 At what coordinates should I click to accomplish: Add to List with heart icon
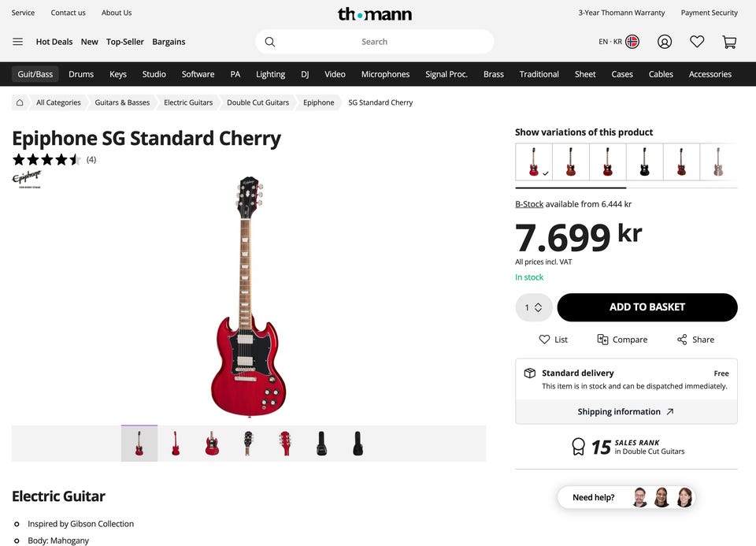(x=544, y=340)
